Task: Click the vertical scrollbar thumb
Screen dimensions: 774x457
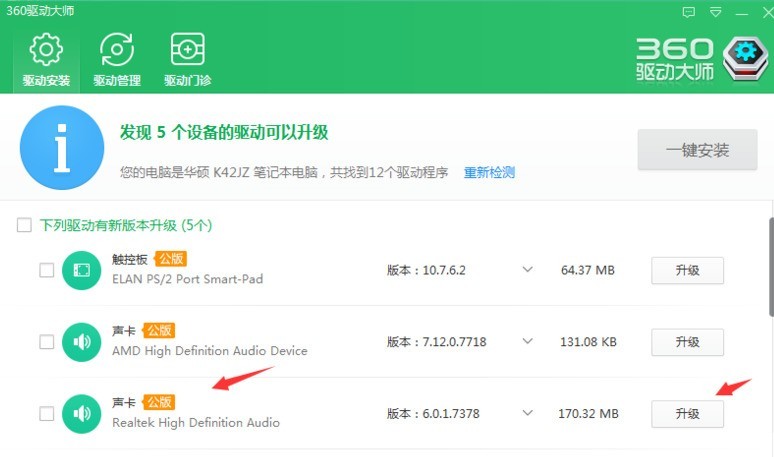Action: point(771,267)
